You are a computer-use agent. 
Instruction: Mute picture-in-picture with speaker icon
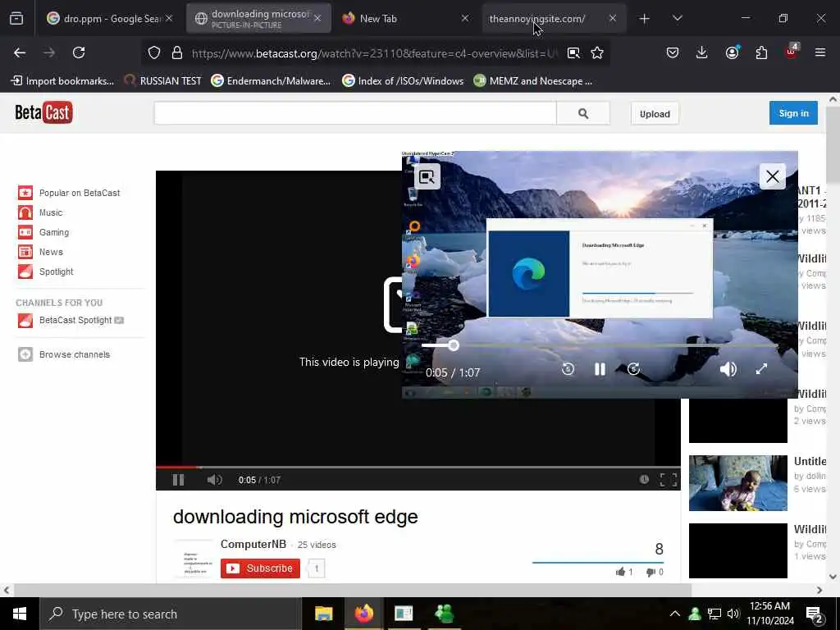coord(728,369)
